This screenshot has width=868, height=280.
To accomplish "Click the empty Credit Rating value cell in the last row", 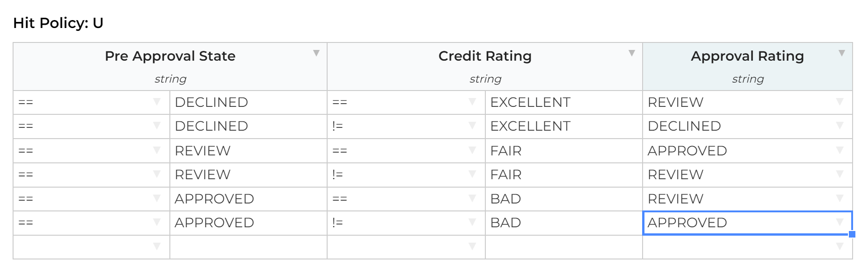I will point(563,247).
